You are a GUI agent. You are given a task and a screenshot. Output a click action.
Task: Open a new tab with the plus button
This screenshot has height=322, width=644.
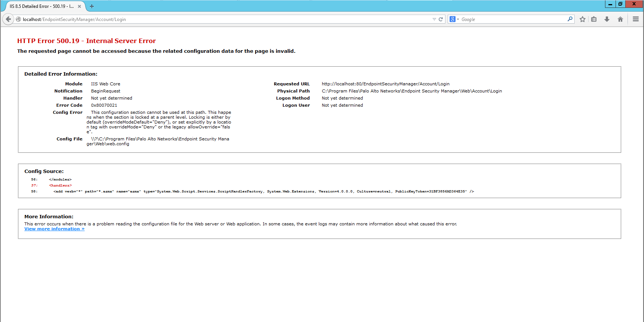92,6
